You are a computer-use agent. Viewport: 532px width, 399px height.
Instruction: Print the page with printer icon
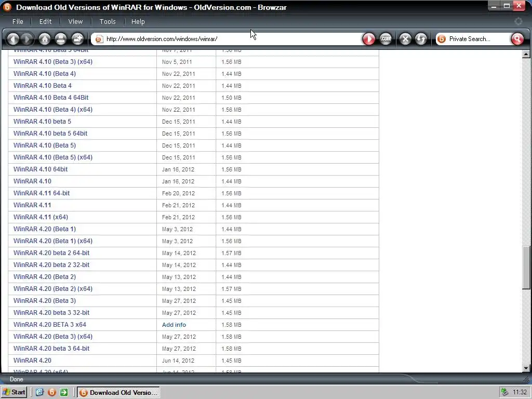click(61, 39)
